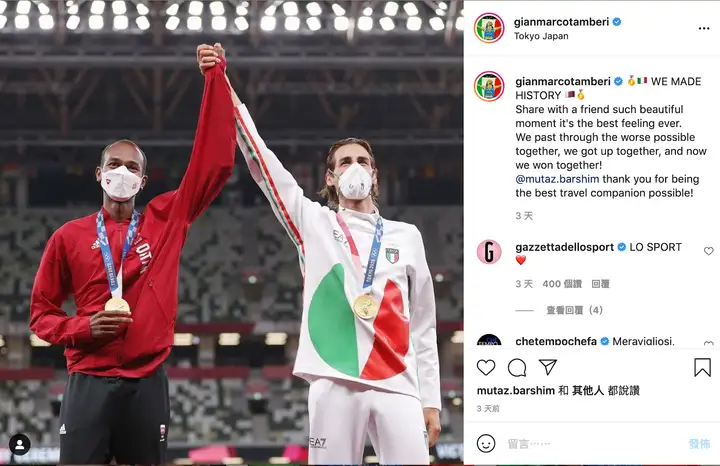
Task: Like the post with the heart icon
Action: (486, 368)
